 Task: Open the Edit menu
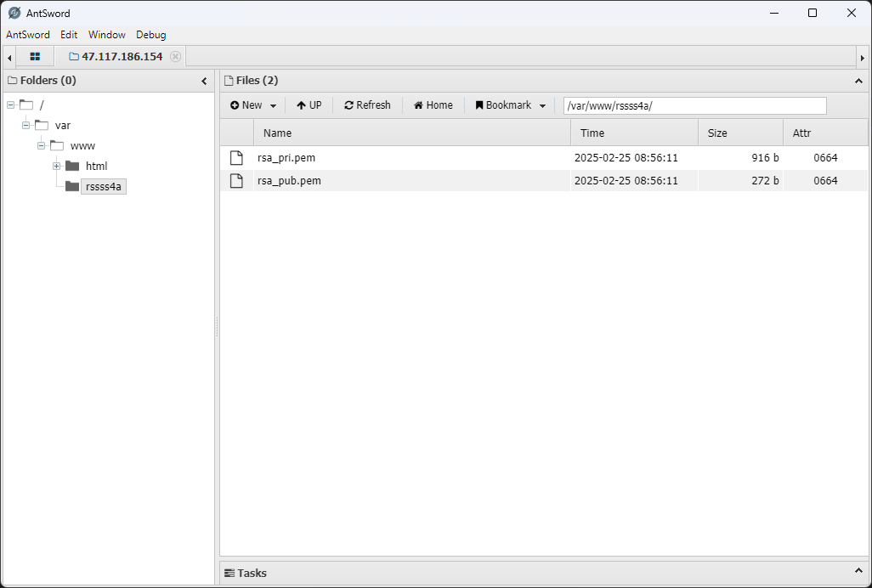click(69, 35)
